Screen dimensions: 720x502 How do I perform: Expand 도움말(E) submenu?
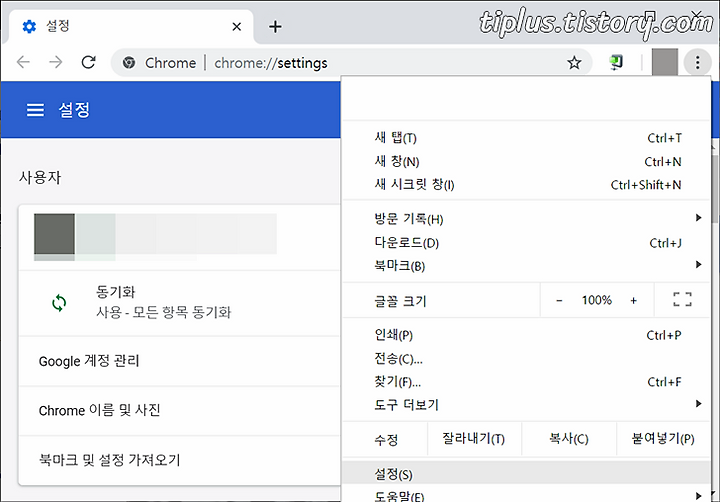[x=526, y=495]
